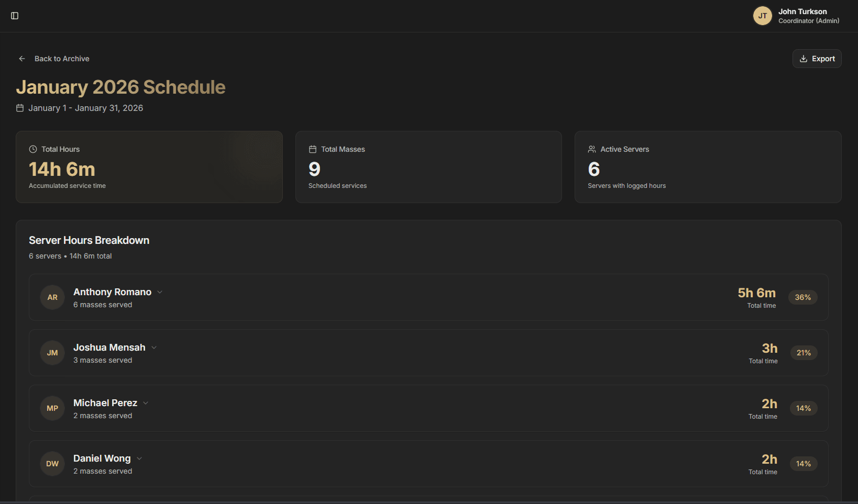Click the AR avatar for Anthony Romano
The image size is (858, 504).
52,297
